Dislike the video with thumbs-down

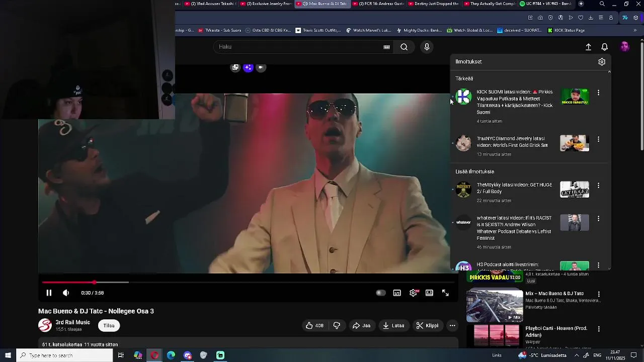[x=337, y=325]
